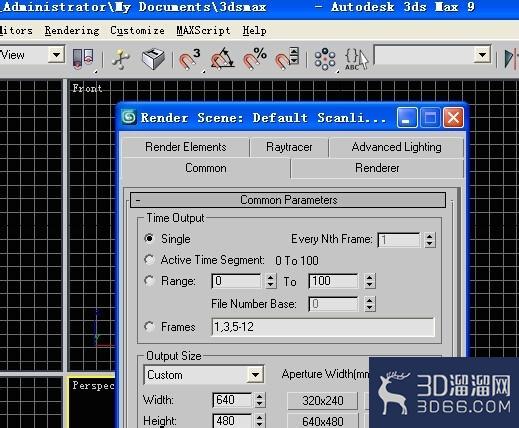Switch to the Renderer tab

(377, 168)
